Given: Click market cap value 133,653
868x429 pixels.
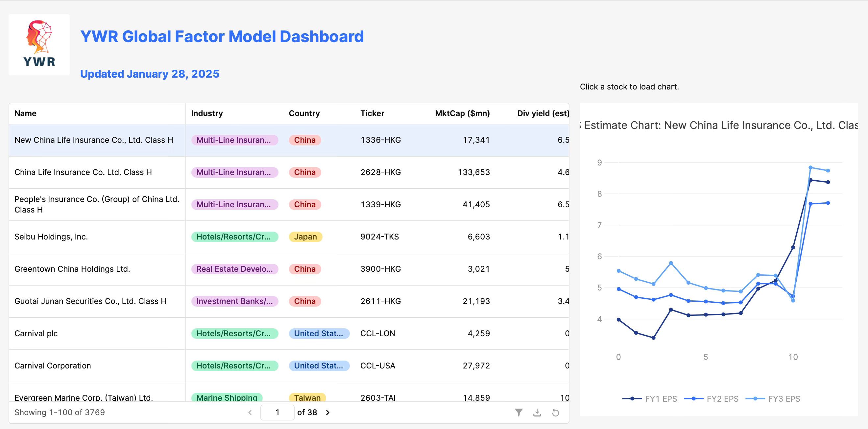Looking at the screenshot, I should pos(473,172).
